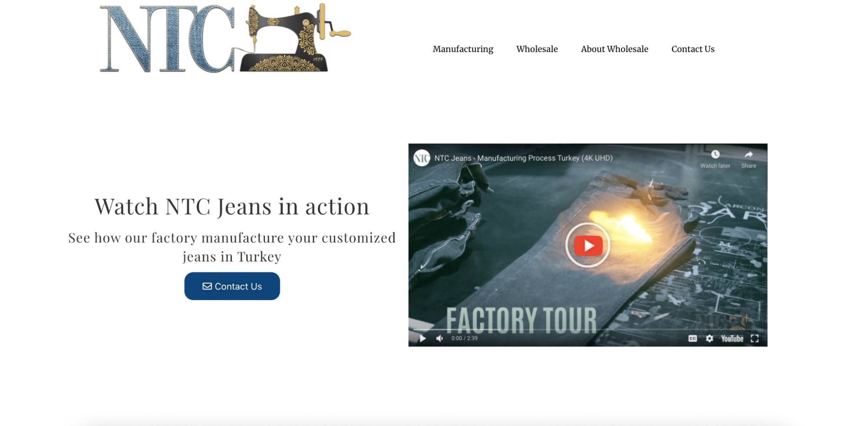868x426 pixels.
Task: Click the Watch later clock icon
Action: point(715,155)
